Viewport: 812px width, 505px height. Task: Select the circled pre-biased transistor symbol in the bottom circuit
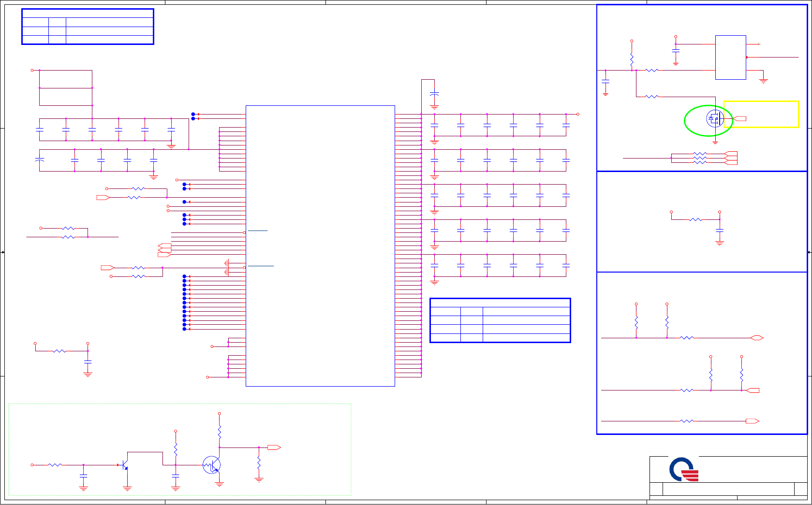pyautogui.click(x=211, y=465)
